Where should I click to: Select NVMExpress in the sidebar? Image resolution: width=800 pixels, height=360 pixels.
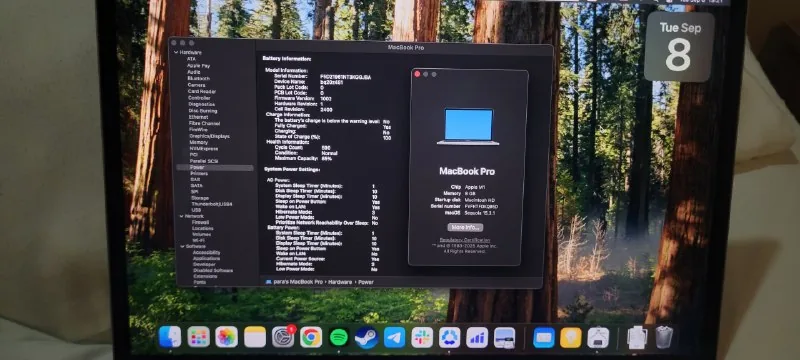[204, 148]
